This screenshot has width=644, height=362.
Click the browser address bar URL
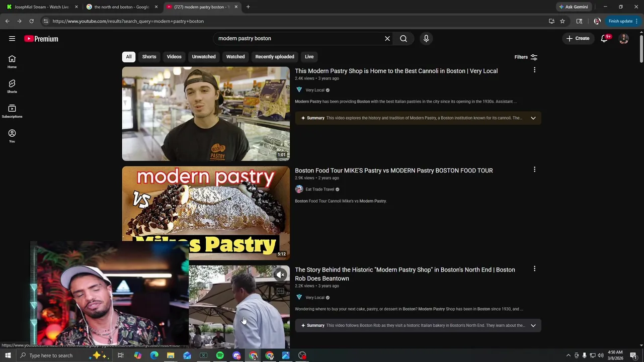128,21
